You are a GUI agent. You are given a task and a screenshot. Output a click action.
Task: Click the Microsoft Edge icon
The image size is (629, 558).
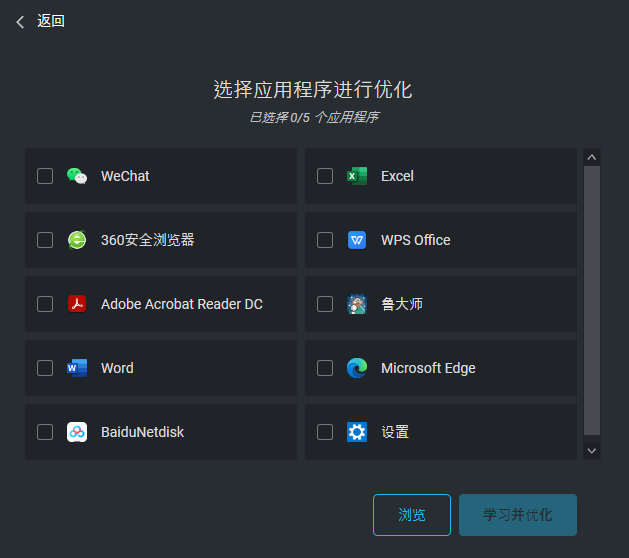coord(357,368)
